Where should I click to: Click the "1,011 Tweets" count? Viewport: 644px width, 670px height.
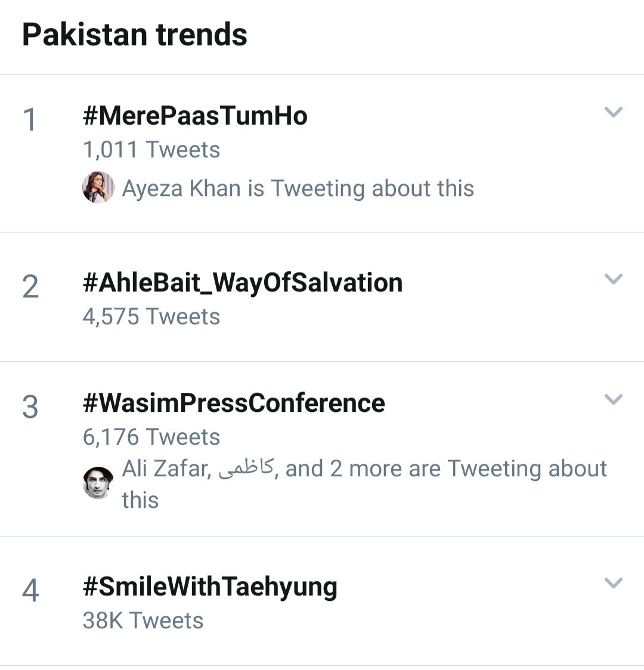coord(151,150)
